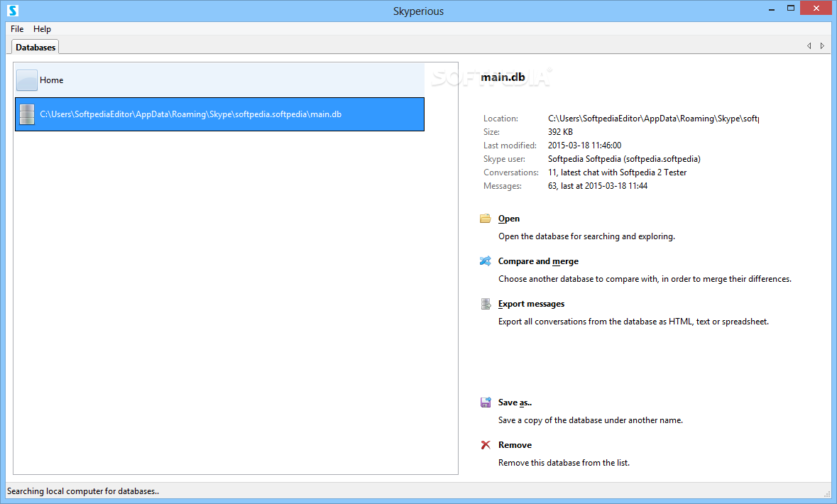Switch to the Databases tab
This screenshot has height=504, width=837.
(35, 47)
